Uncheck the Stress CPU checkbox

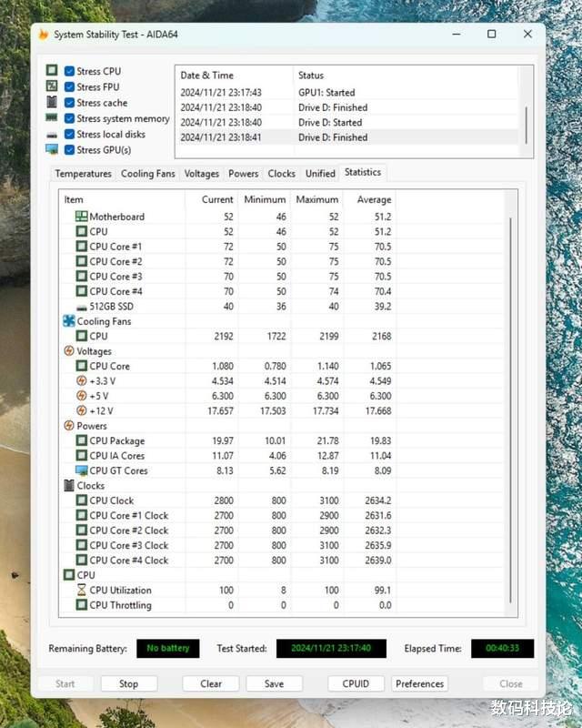click(x=70, y=71)
